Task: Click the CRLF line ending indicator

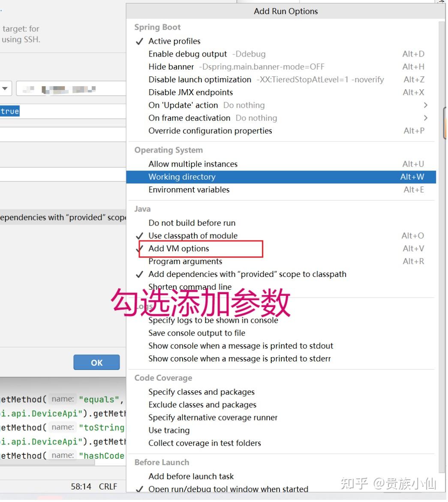Action: pos(108,486)
